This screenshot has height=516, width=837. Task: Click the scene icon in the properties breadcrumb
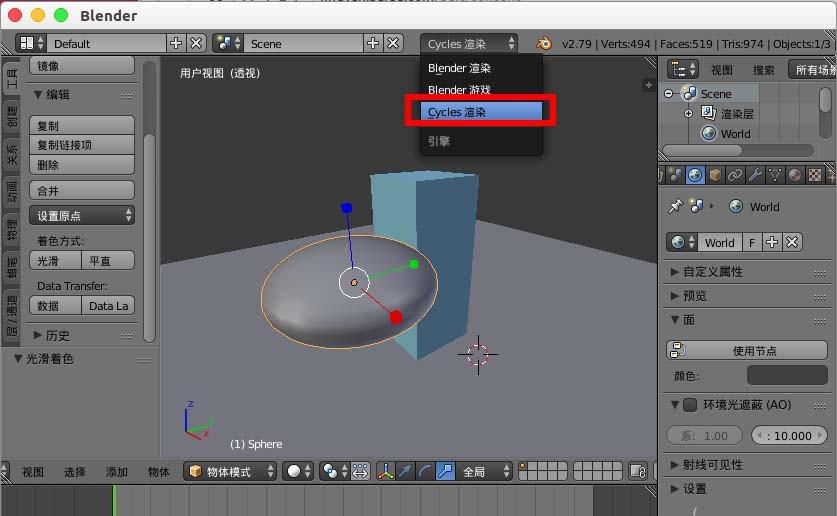(x=696, y=206)
